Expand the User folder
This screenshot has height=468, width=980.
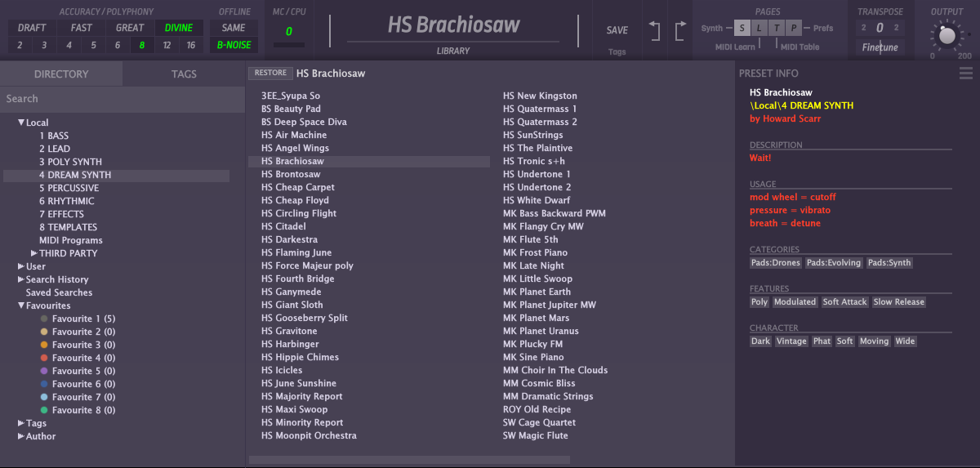point(21,266)
